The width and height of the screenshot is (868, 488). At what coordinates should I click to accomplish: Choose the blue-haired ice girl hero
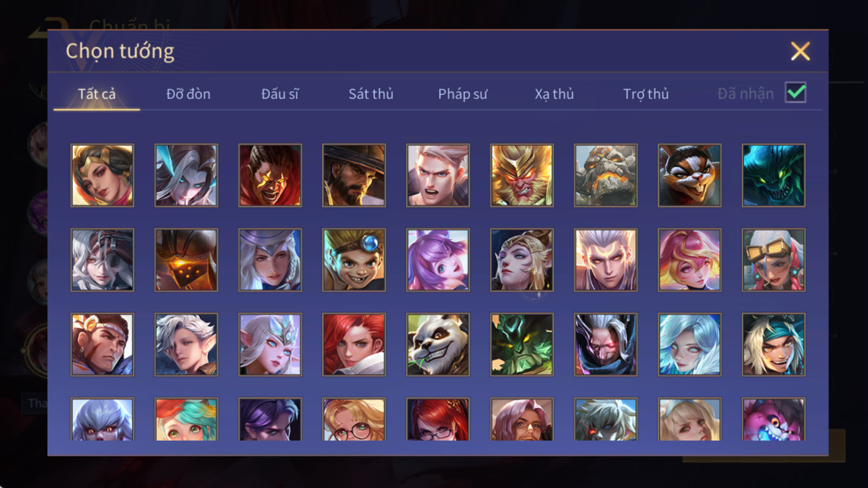(690, 344)
